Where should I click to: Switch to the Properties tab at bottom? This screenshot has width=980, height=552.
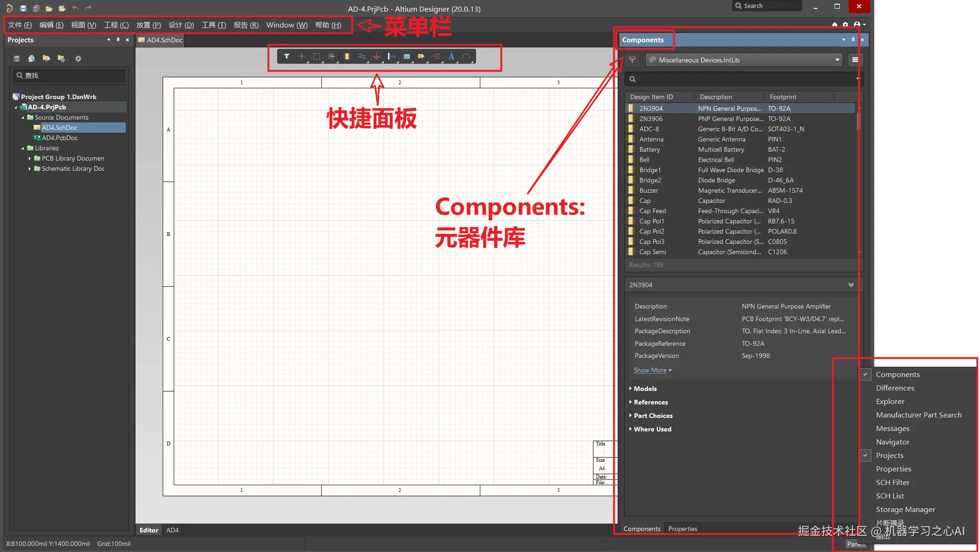tap(682, 529)
